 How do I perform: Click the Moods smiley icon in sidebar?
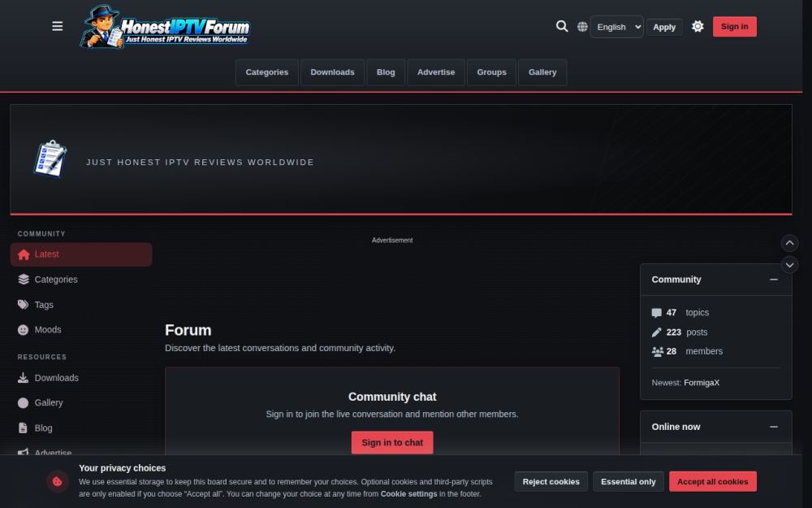24,330
